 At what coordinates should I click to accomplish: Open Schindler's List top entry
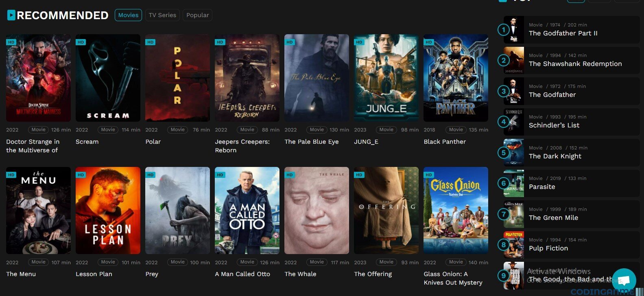coord(572,122)
